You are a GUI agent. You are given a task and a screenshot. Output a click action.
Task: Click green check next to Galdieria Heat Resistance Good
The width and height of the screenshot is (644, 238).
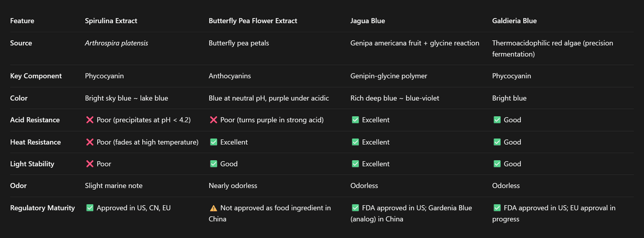496,142
